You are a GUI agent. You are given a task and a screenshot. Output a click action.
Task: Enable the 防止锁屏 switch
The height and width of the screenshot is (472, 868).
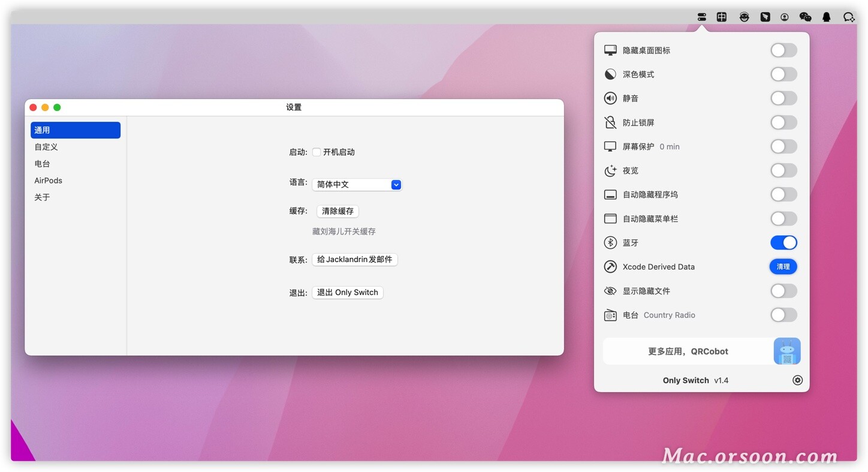pyautogui.click(x=783, y=122)
